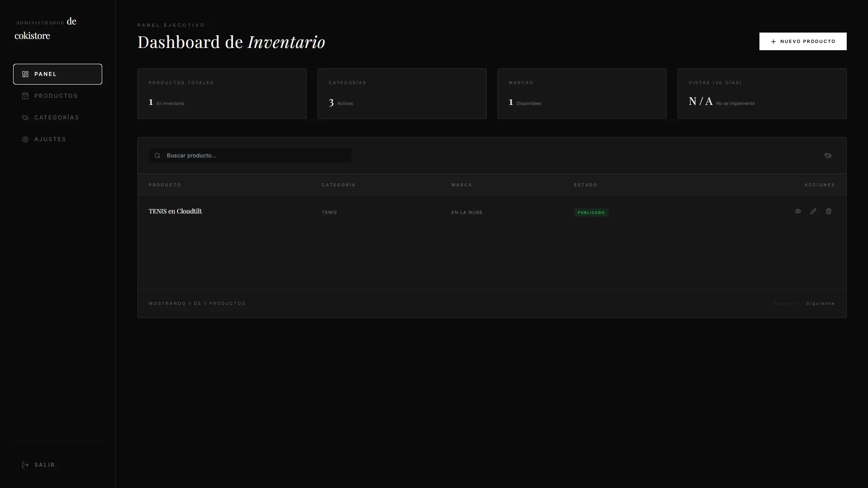Click the Mostrando 1 de 1 productos text
The height and width of the screenshot is (488, 868).
click(197, 303)
